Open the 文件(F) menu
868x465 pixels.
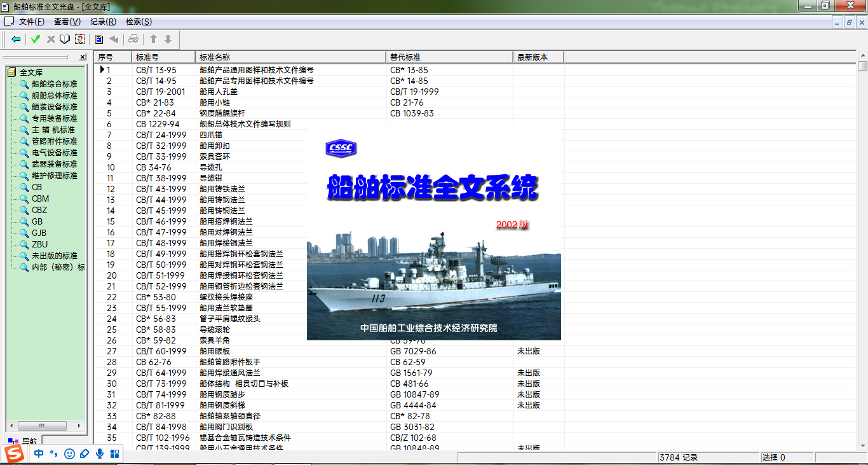pos(32,22)
